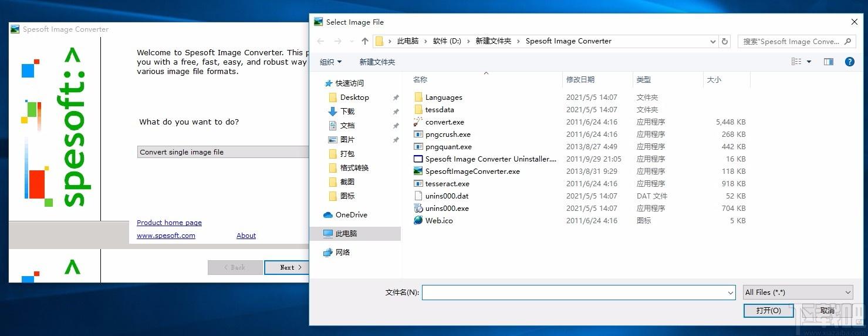Viewport: 868px width, 336px height.
Task: Open the Product home page link
Action: click(x=169, y=223)
